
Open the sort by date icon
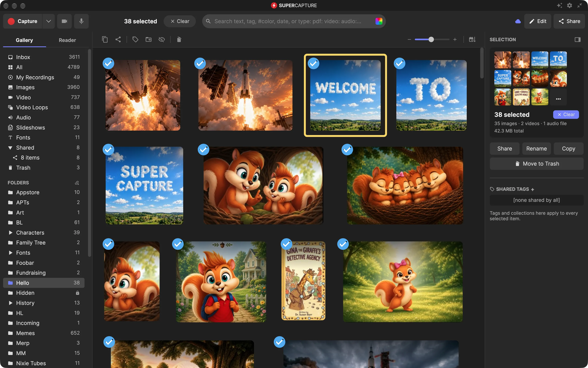coord(472,39)
